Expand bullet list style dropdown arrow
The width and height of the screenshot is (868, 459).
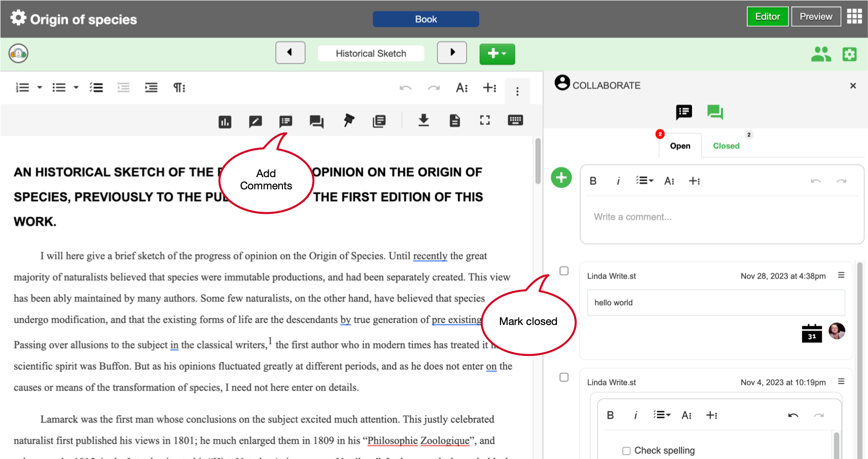tap(76, 88)
